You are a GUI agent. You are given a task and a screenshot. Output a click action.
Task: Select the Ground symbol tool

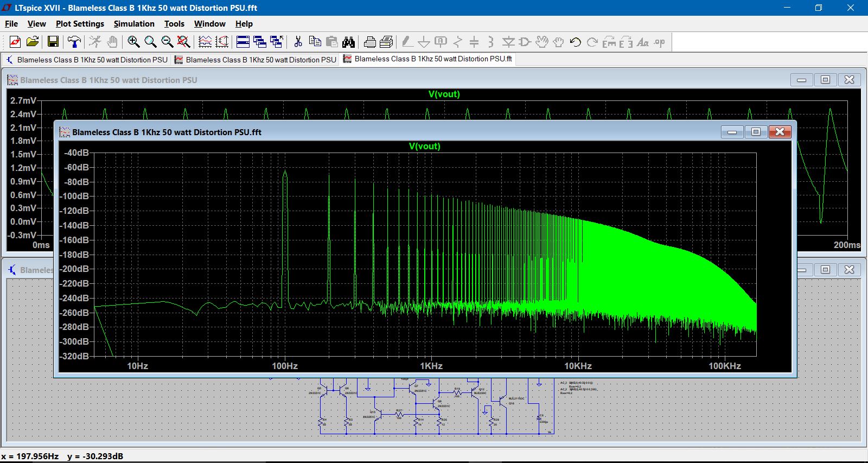[x=424, y=42]
